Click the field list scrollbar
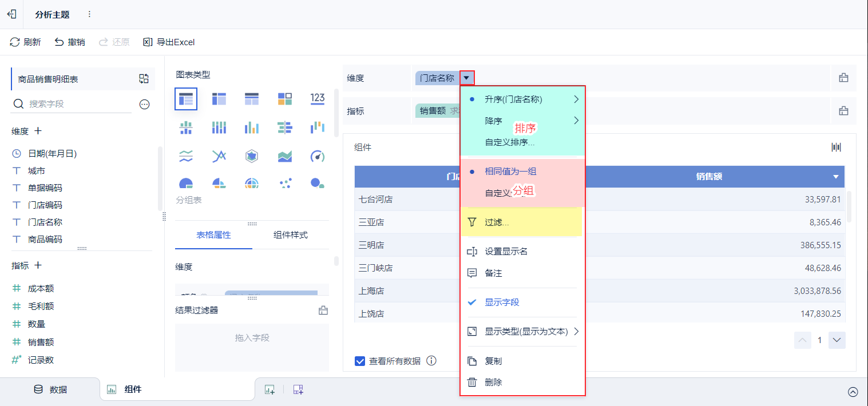Screen dimensions: 868x406 [x=160, y=178]
